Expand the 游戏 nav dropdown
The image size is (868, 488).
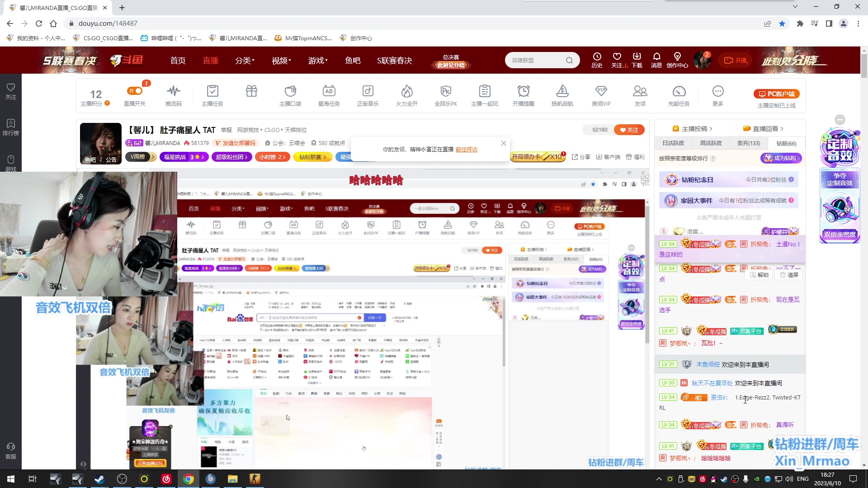(318, 60)
